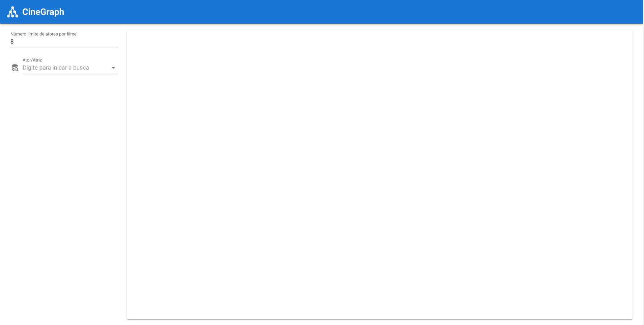
Task: Click the underline of the Ator/Atriz combo box
Action: click(70, 74)
